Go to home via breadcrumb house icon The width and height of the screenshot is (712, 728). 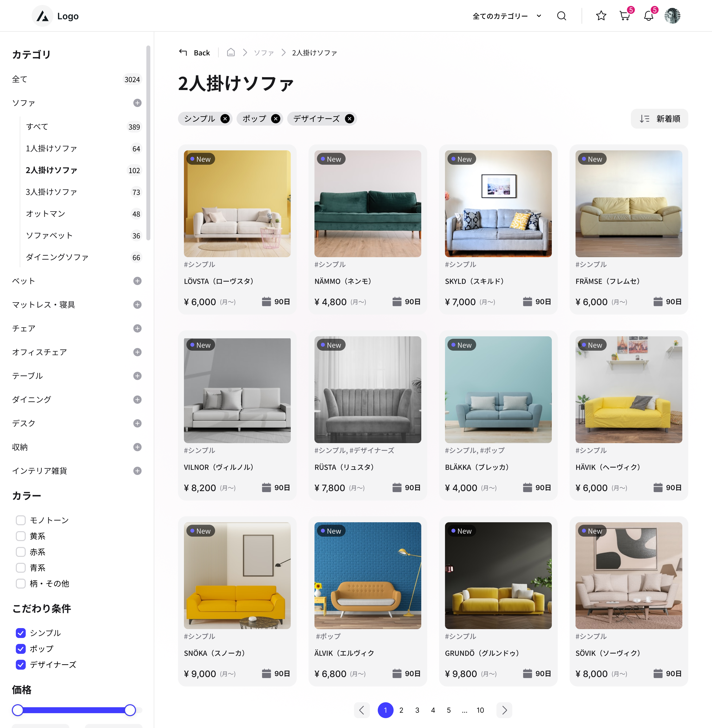231,52
